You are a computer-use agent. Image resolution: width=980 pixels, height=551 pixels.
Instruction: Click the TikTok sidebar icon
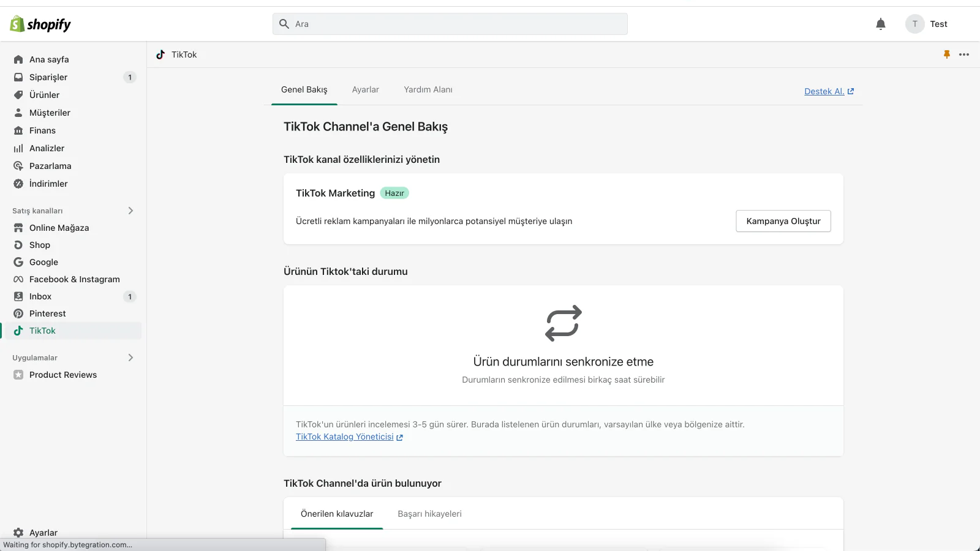(18, 331)
